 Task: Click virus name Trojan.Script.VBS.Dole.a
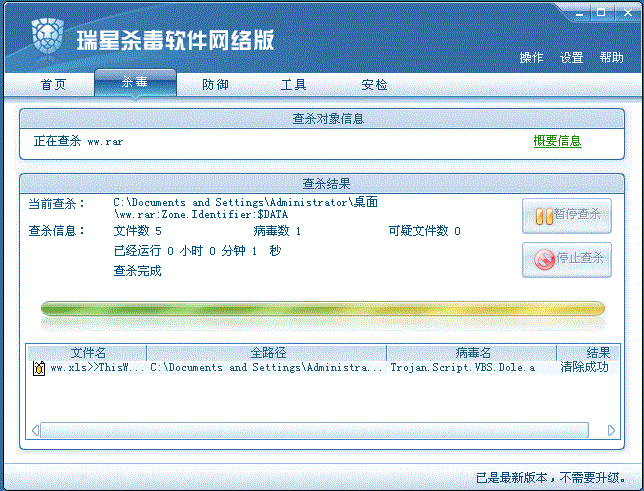coord(462,367)
